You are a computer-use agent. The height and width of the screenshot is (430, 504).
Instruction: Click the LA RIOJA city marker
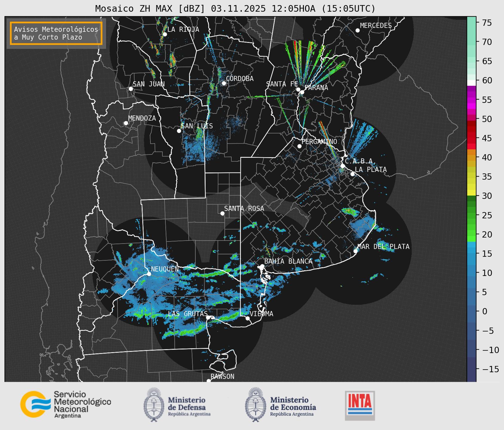[165, 34]
